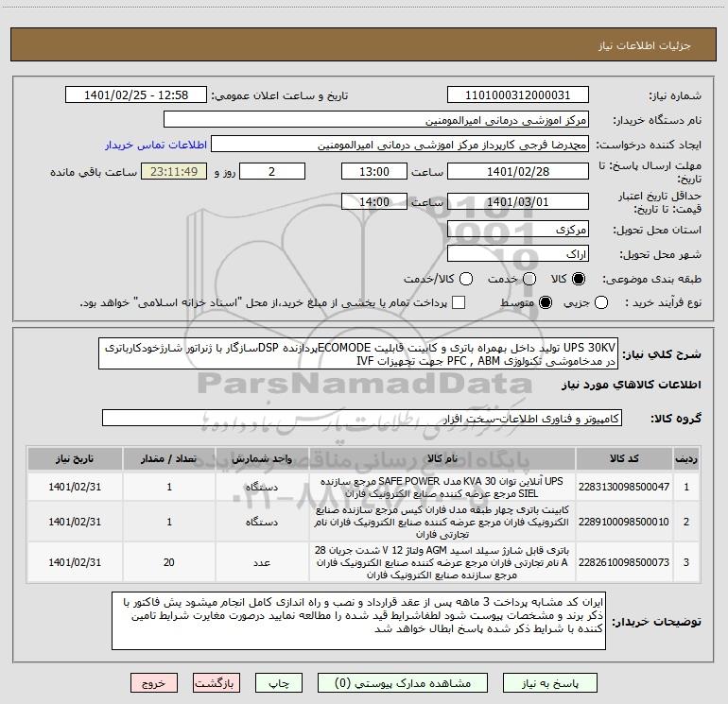Click the چاپ print button

point(279,683)
